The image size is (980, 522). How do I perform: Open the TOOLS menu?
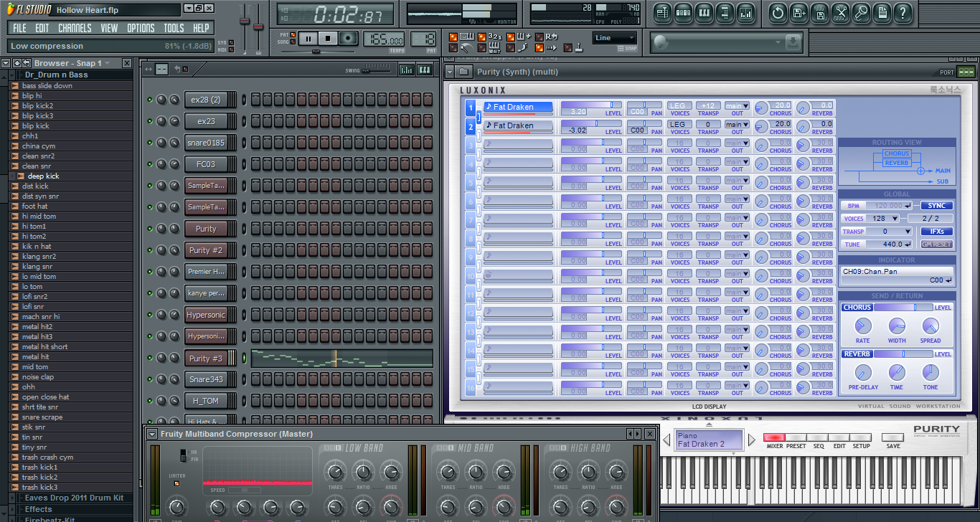pos(174,28)
